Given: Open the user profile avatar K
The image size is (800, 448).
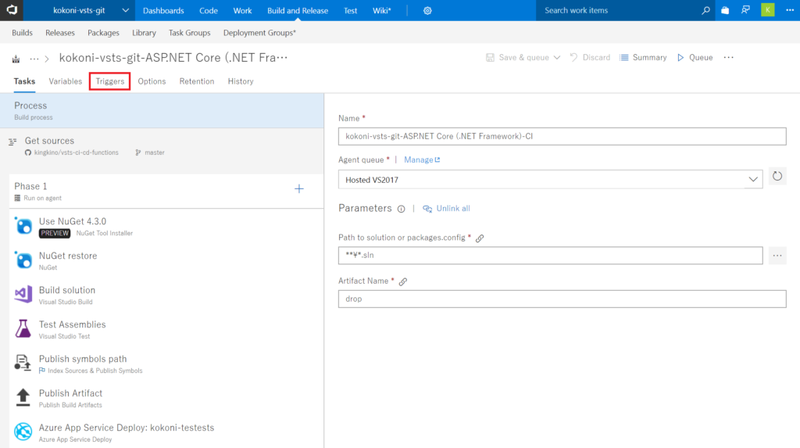Looking at the screenshot, I should 768,10.
